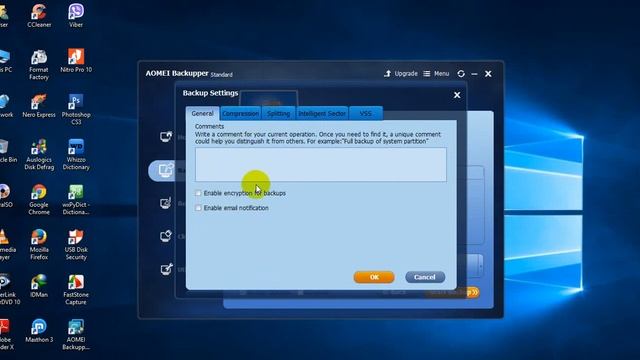Open FastStone Capture icon
640x360 pixels.
(x=76, y=289)
